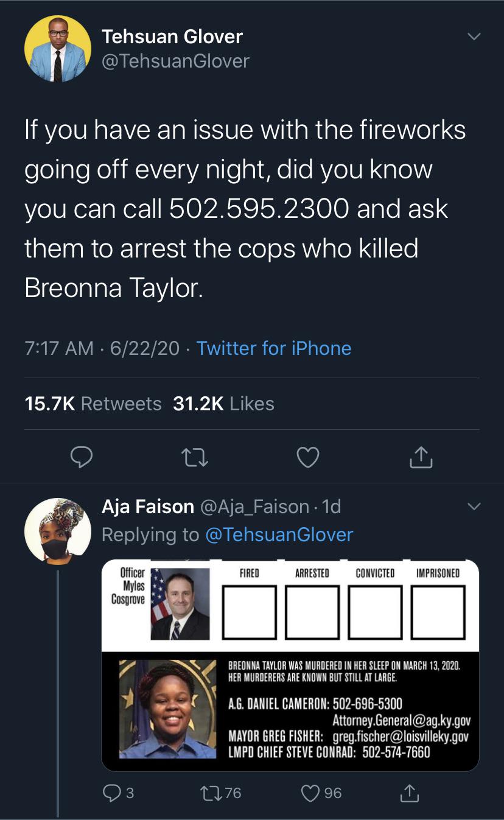Tap the @TehsuanGlover handle under author name
This screenshot has width=504, height=820.
tap(175, 61)
